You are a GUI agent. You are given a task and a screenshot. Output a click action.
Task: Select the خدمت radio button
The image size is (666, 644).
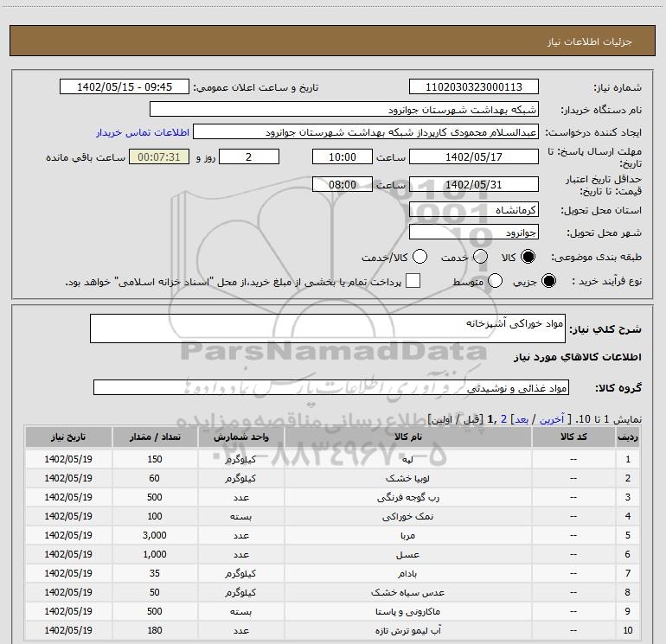pos(480,257)
